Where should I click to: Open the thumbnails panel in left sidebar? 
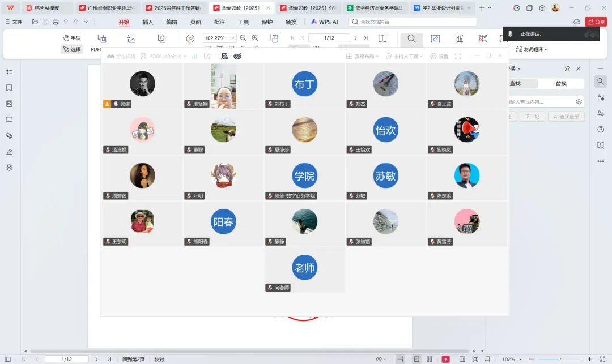[x=10, y=104]
